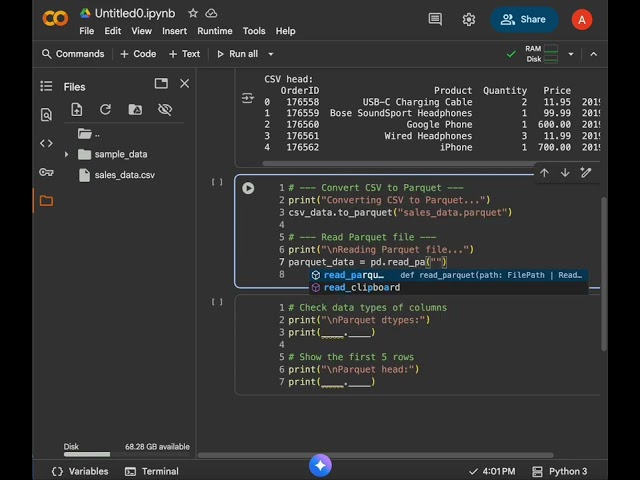This screenshot has width=640, height=480.
Task: Upload file to session storage
Action: click(x=77, y=109)
